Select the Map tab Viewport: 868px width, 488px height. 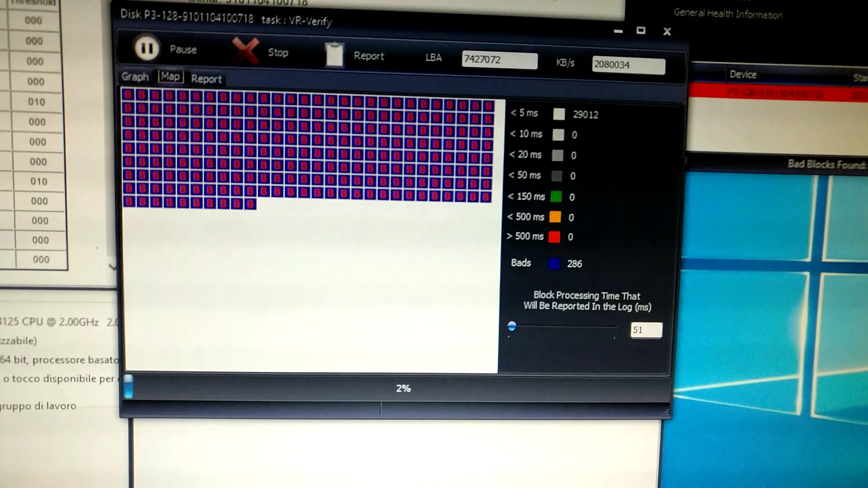[x=170, y=77]
